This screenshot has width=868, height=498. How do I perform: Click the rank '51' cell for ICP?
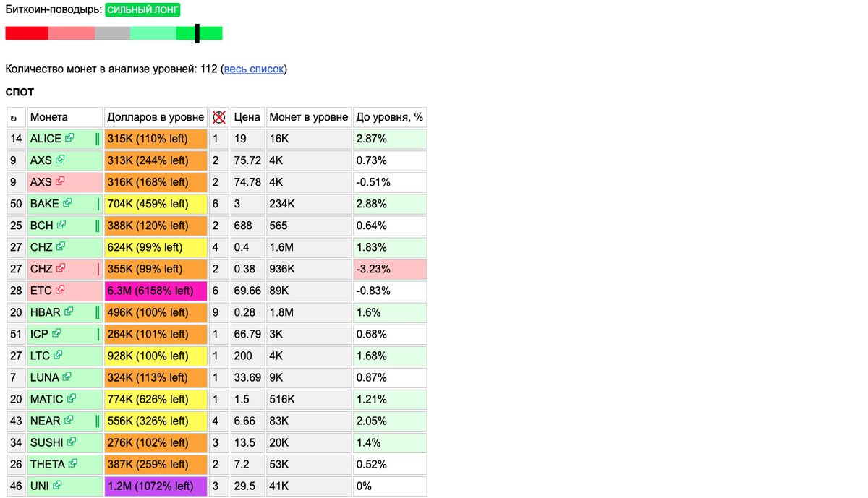click(16, 334)
